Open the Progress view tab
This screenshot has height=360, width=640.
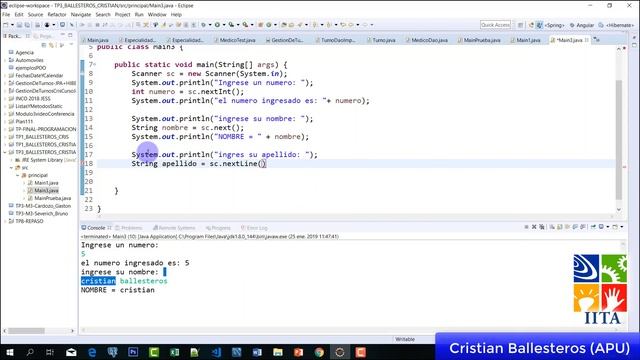point(218,228)
